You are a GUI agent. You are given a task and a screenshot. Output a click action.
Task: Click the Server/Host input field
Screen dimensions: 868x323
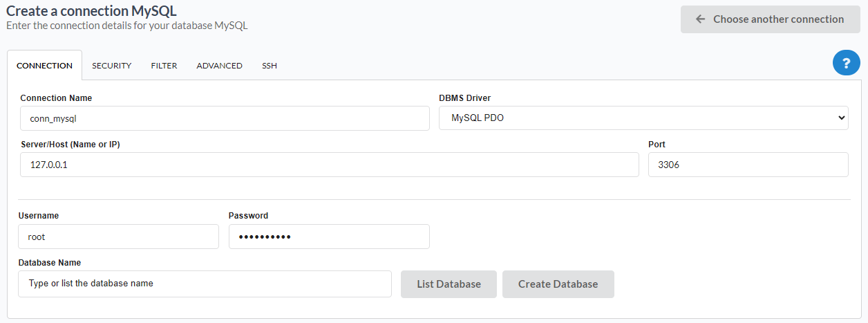pyautogui.click(x=330, y=165)
